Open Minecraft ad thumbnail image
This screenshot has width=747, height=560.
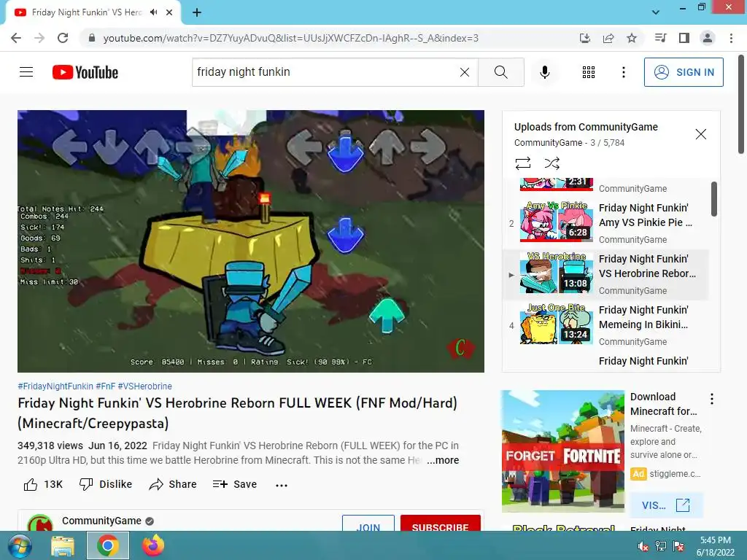click(x=562, y=451)
